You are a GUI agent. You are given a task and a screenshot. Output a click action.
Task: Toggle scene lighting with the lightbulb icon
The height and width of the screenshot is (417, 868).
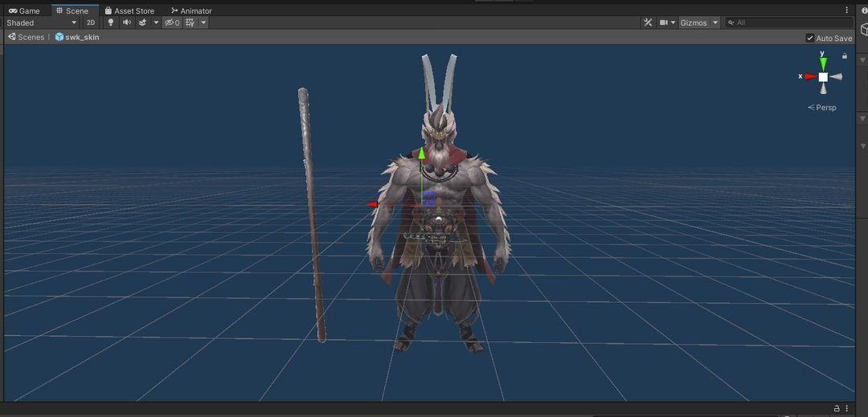(111, 22)
